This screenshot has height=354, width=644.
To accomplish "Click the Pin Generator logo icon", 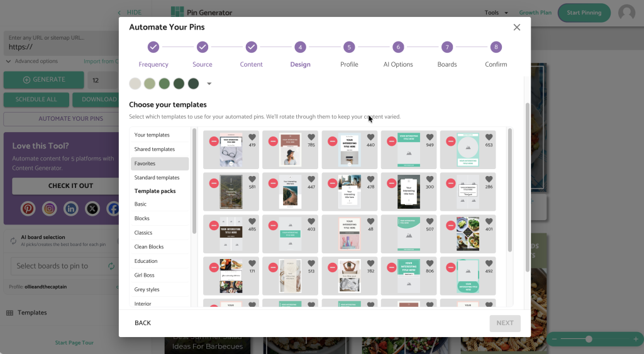I will pos(177,13).
